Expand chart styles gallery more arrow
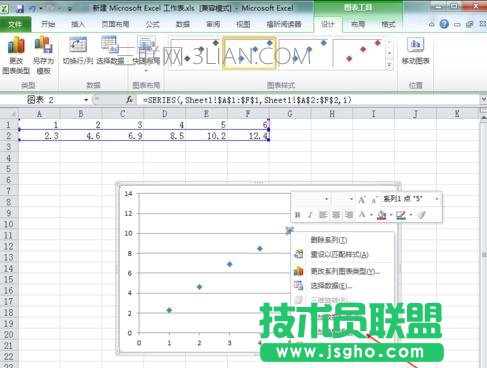 389,65
